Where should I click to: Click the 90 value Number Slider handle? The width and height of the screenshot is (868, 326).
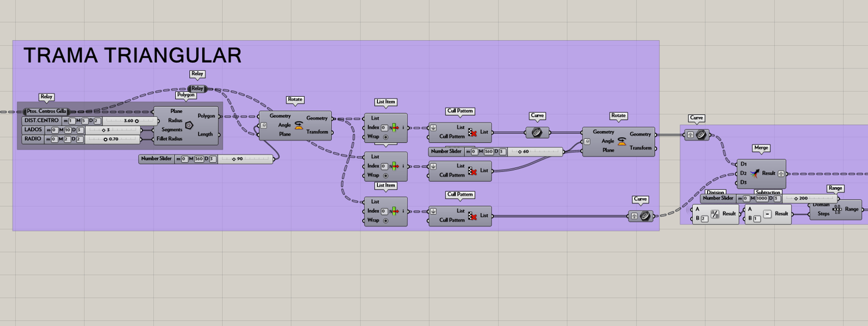click(234, 159)
